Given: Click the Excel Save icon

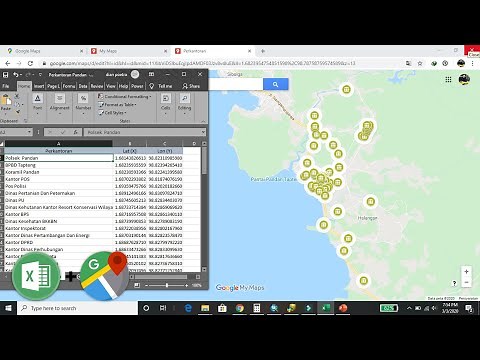Looking at the screenshot, I should click(5, 75).
